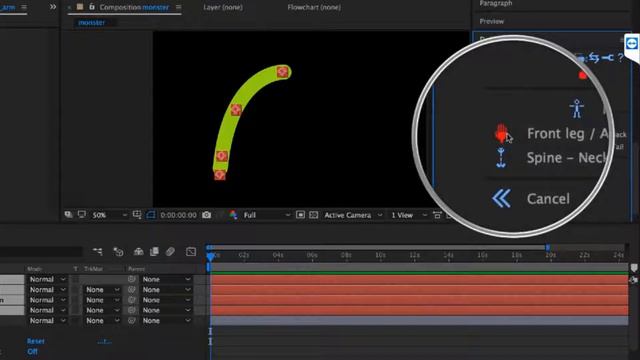Switch to the Composition monster tab
640x360 pixels.
coord(134,7)
